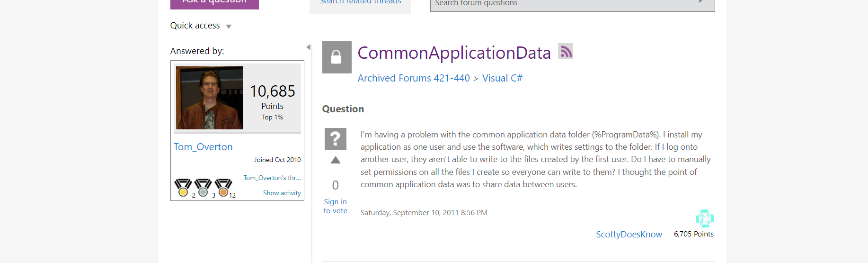Click the question mark icon beside the post
This screenshot has height=263, width=868.
click(335, 139)
